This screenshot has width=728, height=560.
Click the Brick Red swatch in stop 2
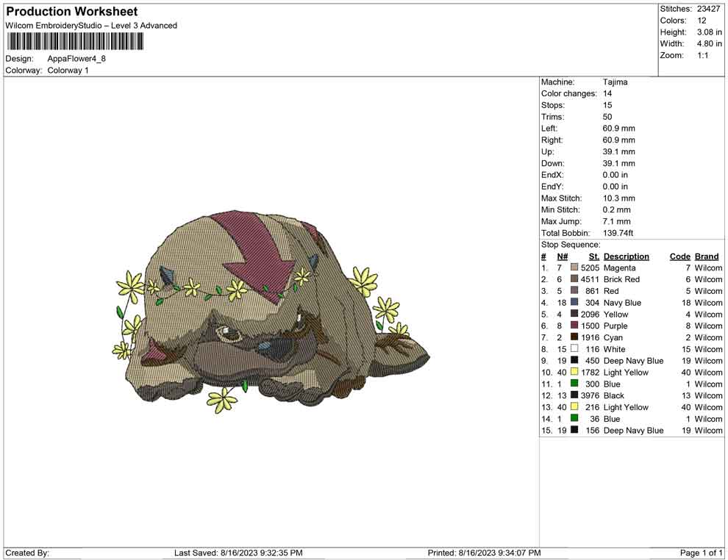click(574, 279)
